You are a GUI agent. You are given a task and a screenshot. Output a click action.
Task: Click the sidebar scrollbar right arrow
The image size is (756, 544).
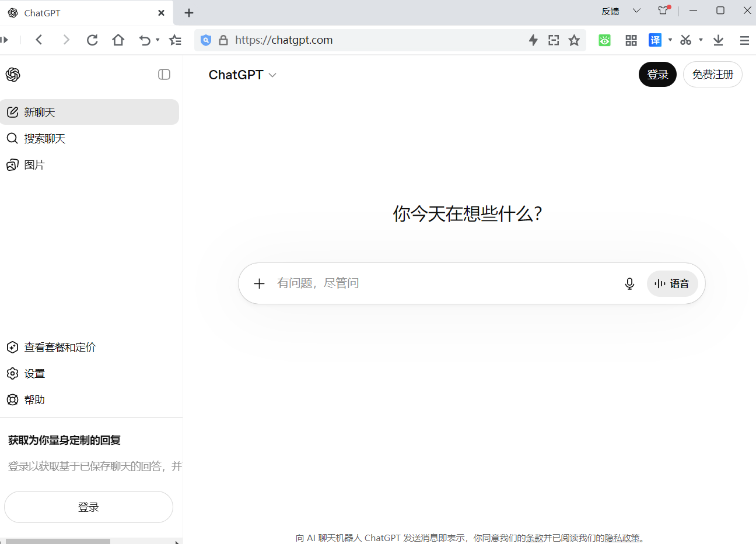click(x=177, y=542)
